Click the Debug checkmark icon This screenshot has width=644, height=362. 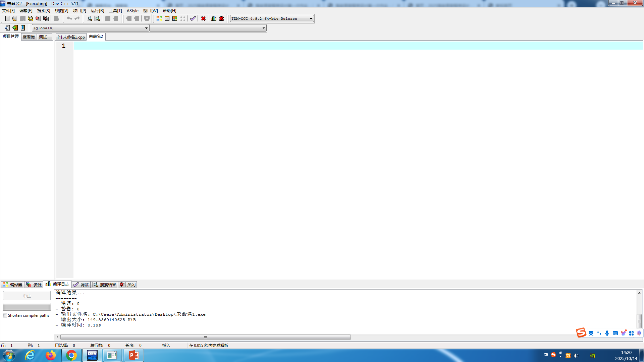[x=193, y=18]
